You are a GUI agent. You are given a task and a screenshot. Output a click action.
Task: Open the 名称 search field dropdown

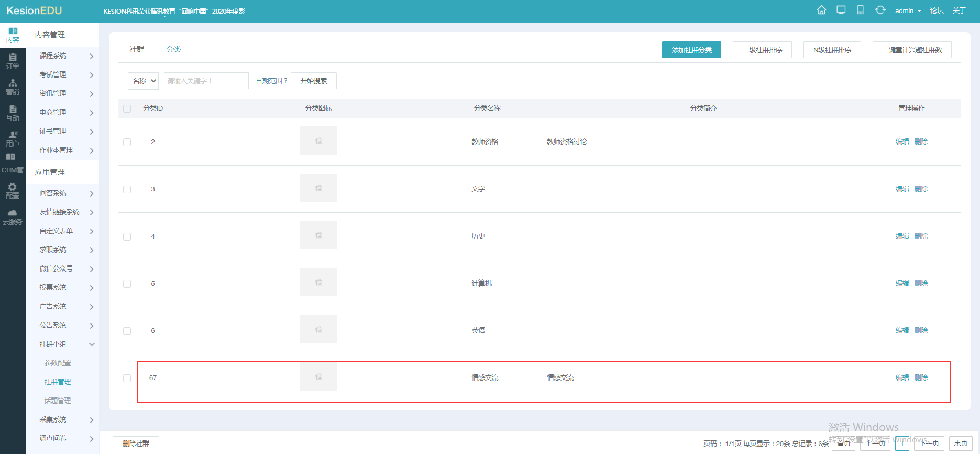pos(143,81)
